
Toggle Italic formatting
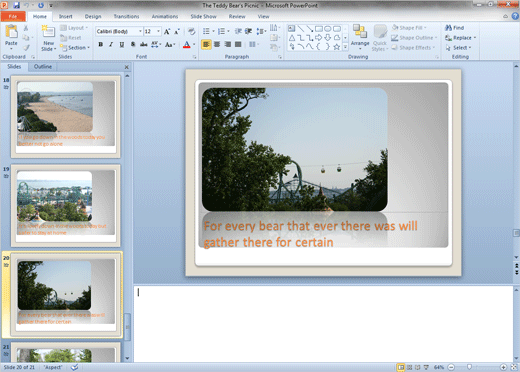[x=111, y=44]
